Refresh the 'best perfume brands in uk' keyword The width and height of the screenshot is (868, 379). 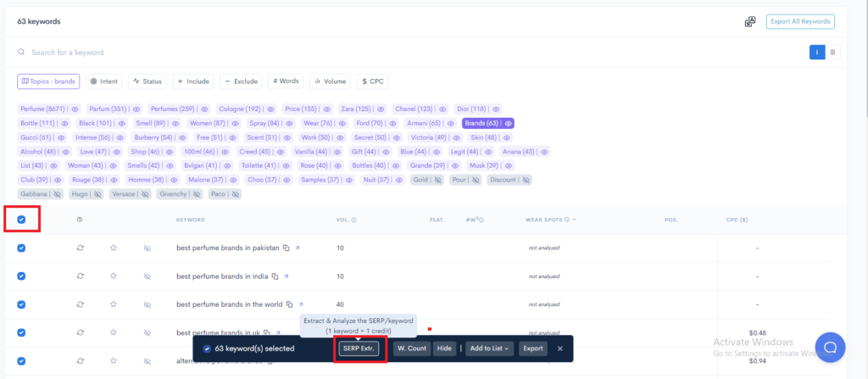pos(81,332)
